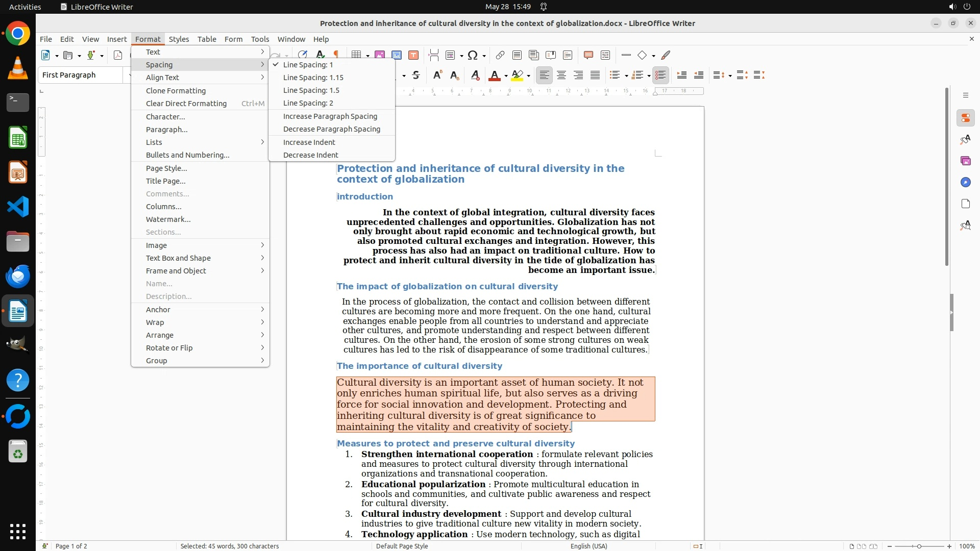Click Increase Paragraph Spacing entry

pos(330,116)
